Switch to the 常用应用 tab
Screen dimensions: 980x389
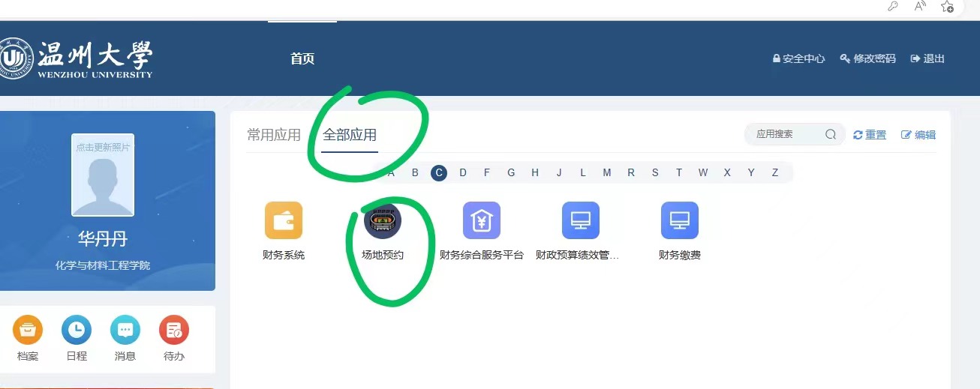(x=274, y=135)
